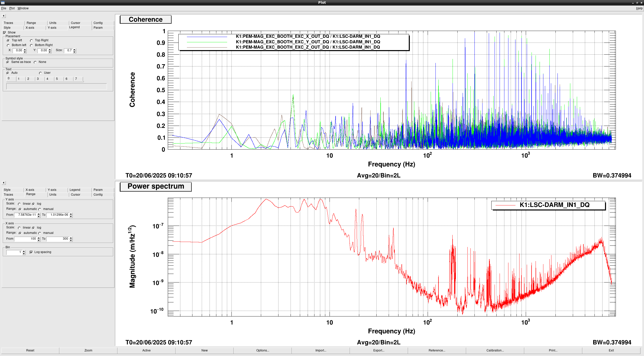
Task: Click the Print... button
Action: coord(553,350)
